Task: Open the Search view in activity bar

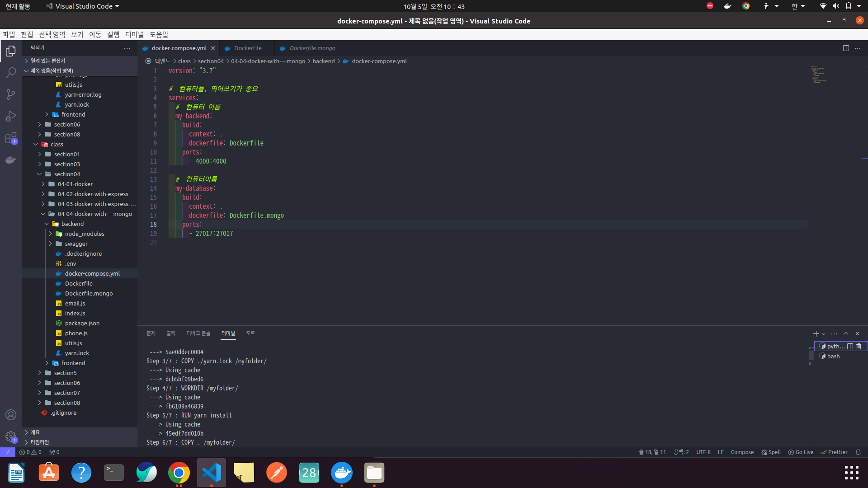Action: pyautogui.click(x=11, y=73)
